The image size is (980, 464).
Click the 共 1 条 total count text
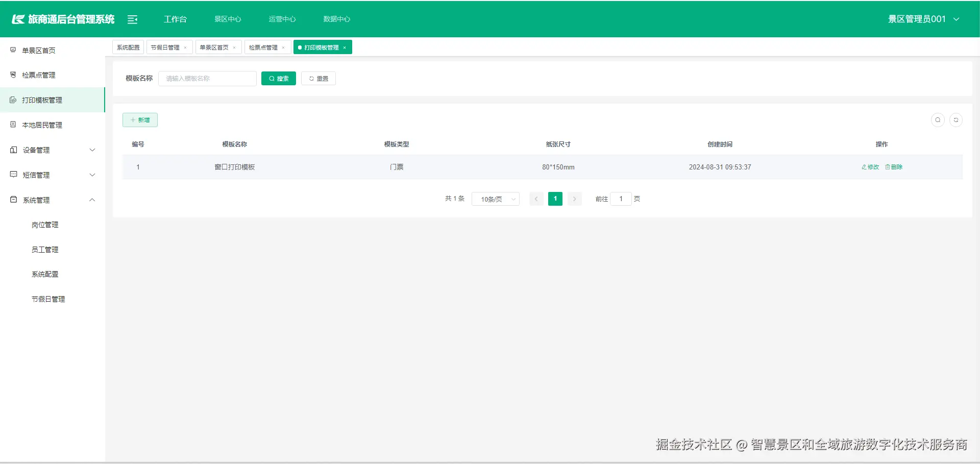pyautogui.click(x=455, y=199)
